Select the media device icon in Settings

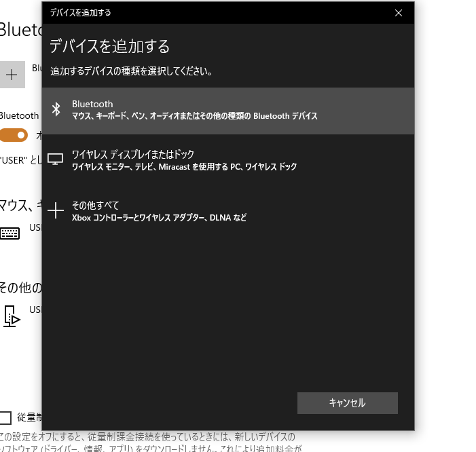tap(12, 316)
